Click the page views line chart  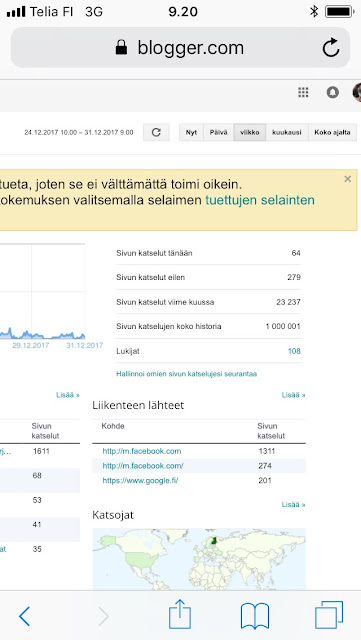tap(42, 291)
